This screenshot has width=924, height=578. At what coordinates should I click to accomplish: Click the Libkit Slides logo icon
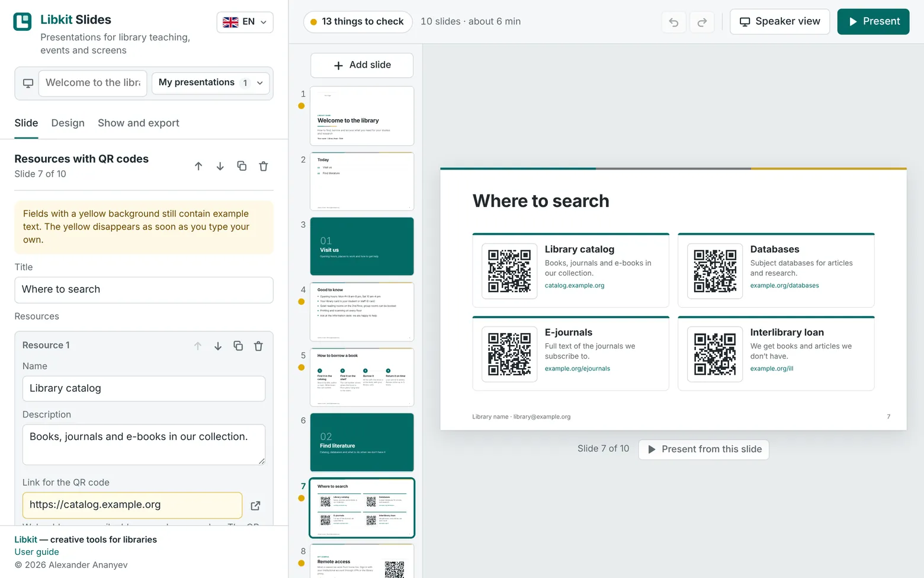(23, 22)
